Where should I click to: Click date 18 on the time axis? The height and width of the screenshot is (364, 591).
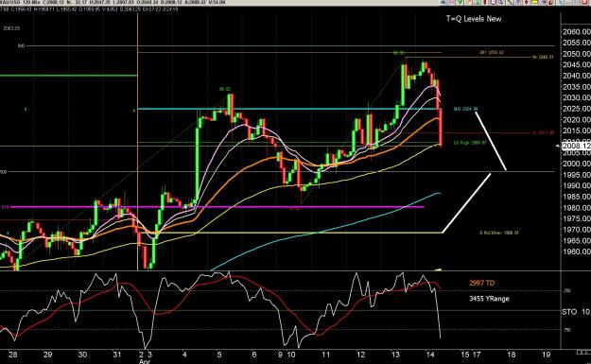511,355
